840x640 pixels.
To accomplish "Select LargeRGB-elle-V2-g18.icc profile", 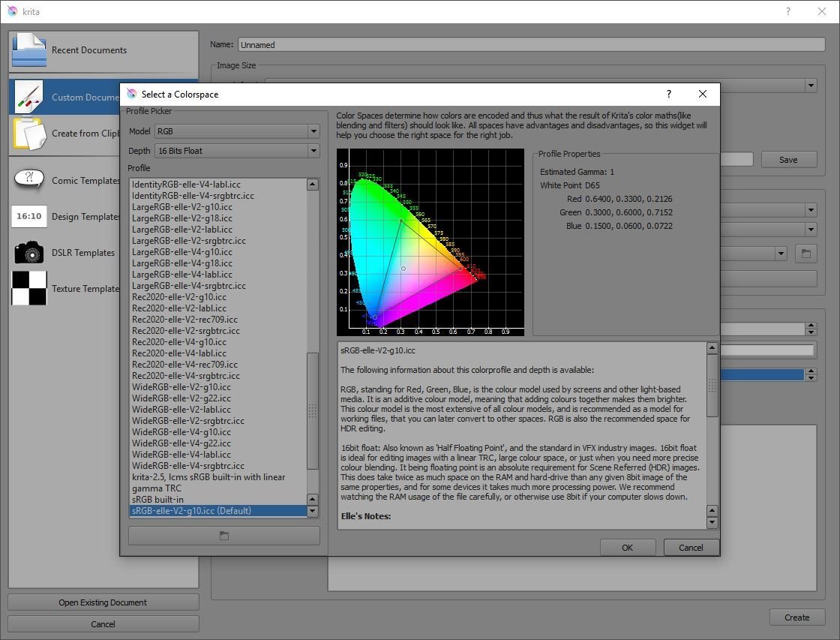I will (x=218, y=218).
